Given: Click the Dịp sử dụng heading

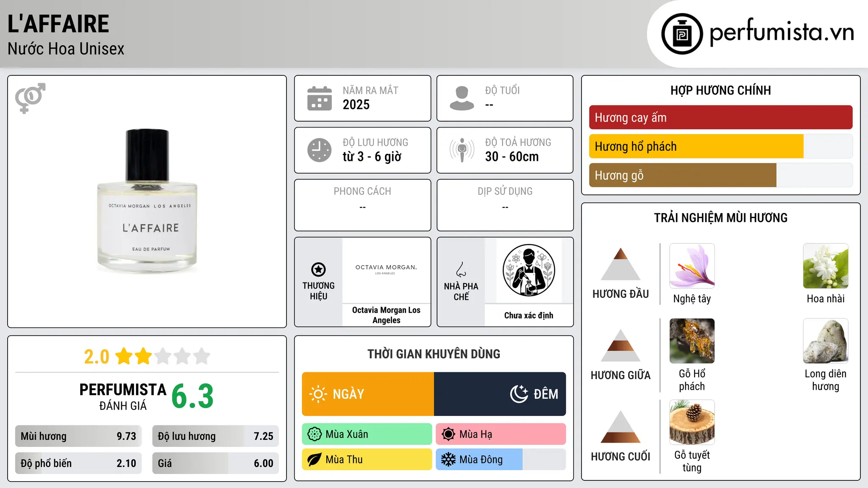Looking at the screenshot, I should (x=505, y=191).
